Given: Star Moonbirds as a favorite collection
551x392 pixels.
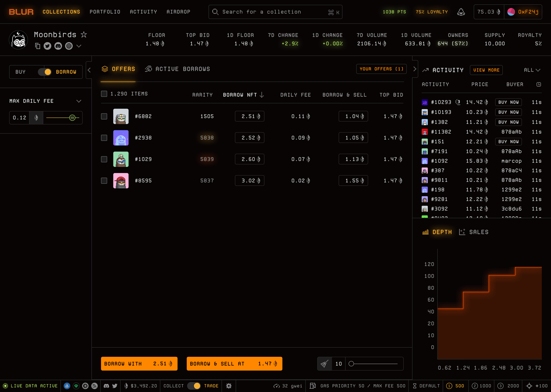Looking at the screenshot, I should tap(84, 35).
